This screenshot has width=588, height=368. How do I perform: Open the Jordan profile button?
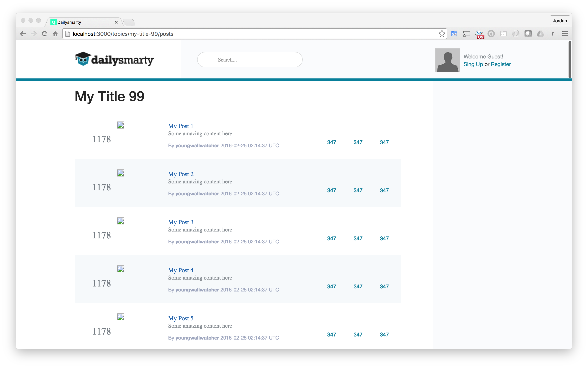click(x=560, y=21)
